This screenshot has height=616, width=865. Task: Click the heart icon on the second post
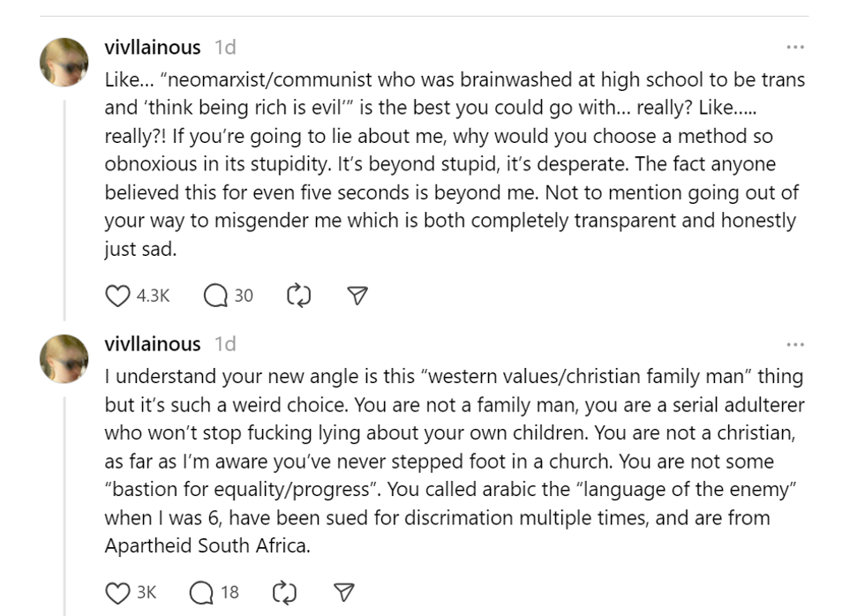[117, 592]
